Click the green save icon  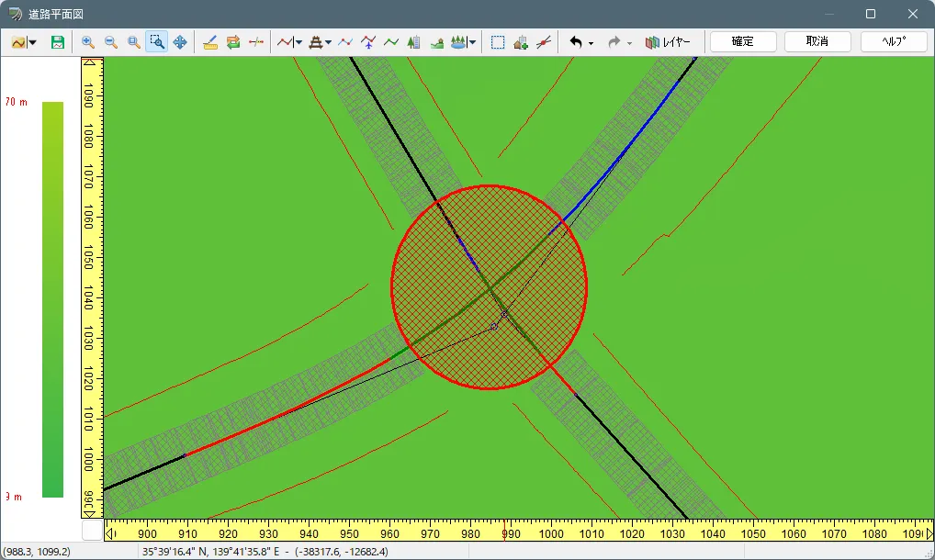click(58, 42)
